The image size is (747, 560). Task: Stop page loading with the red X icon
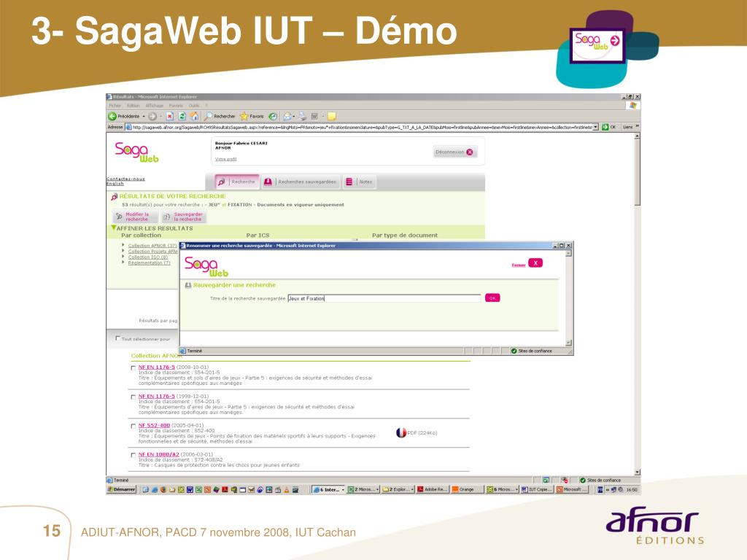click(169, 116)
